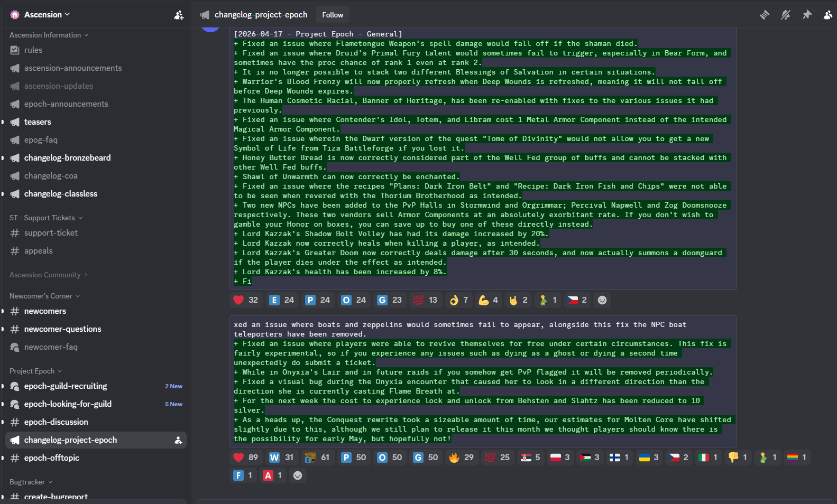Screen dimensions: 837x504
Task: Toggle the OK hand reaction showing 7
Action: (458, 300)
